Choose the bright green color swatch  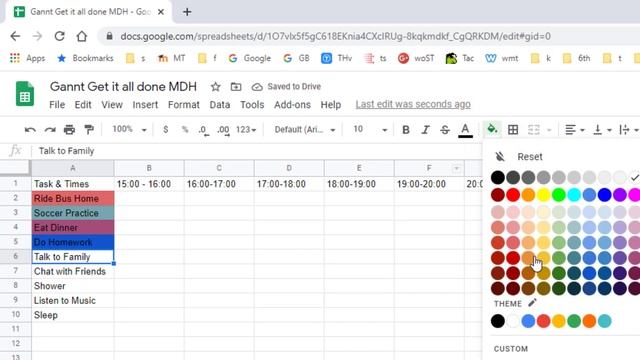pyautogui.click(x=558, y=195)
